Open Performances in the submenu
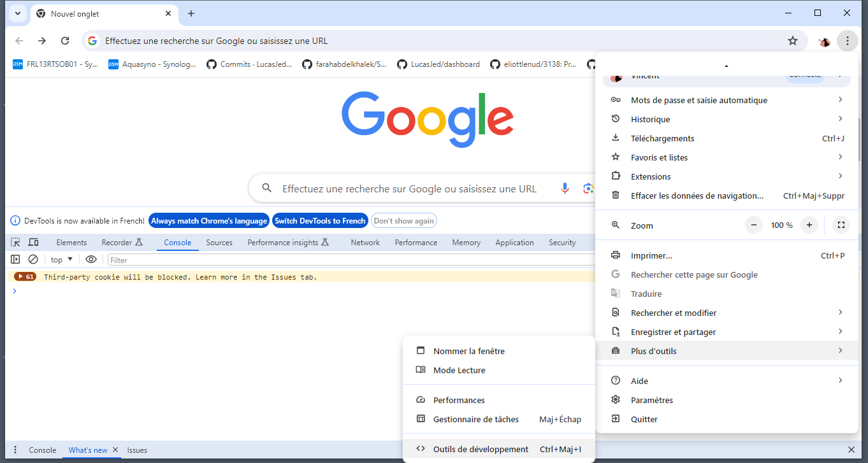868x463 pixels. (x=498, y=400)
